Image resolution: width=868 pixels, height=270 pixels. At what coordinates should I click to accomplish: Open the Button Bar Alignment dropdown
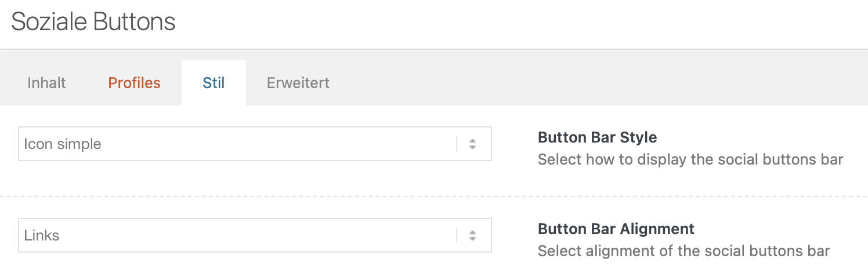coord(255,235)
